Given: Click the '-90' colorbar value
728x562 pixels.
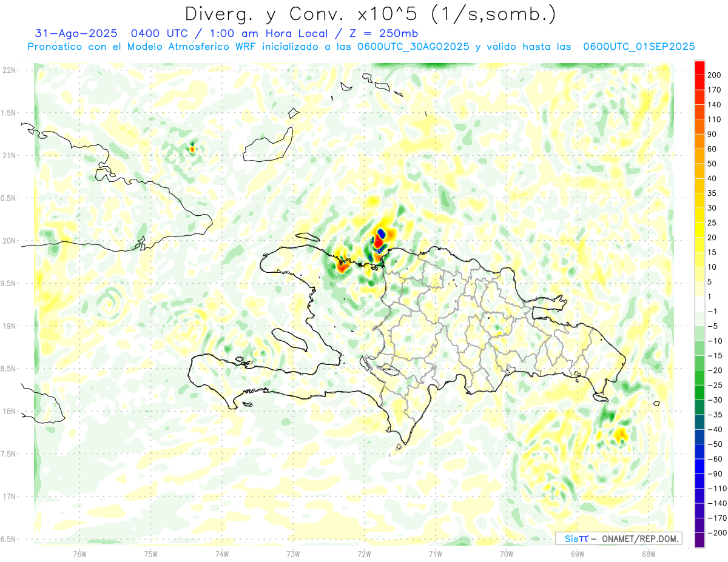Looking at the screenshot, I should pyautogui.click(x=715, y=473).
